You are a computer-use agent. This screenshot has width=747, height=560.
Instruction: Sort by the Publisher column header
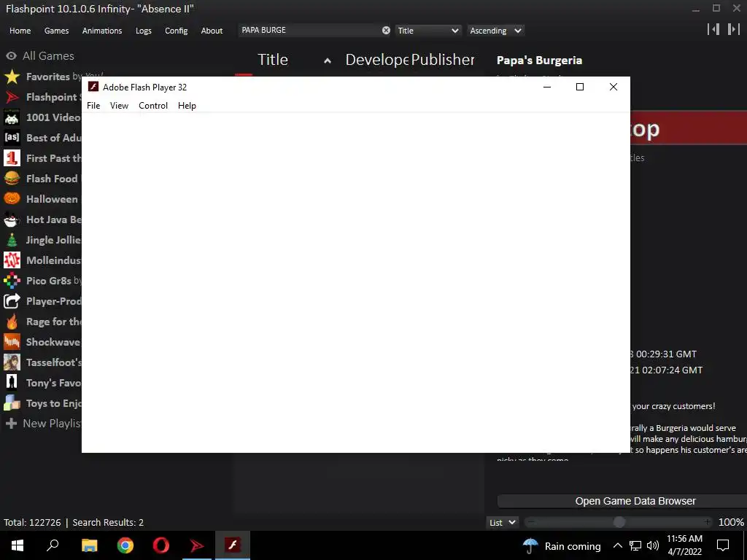443,60
